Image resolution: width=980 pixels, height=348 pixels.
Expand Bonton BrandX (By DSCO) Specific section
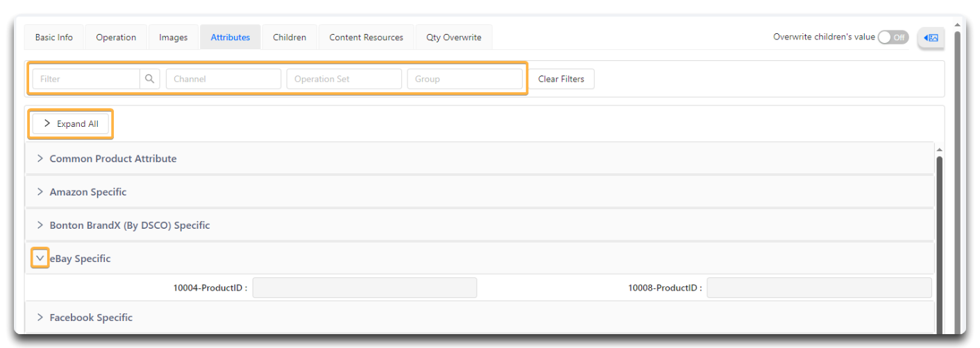(480, 225)
